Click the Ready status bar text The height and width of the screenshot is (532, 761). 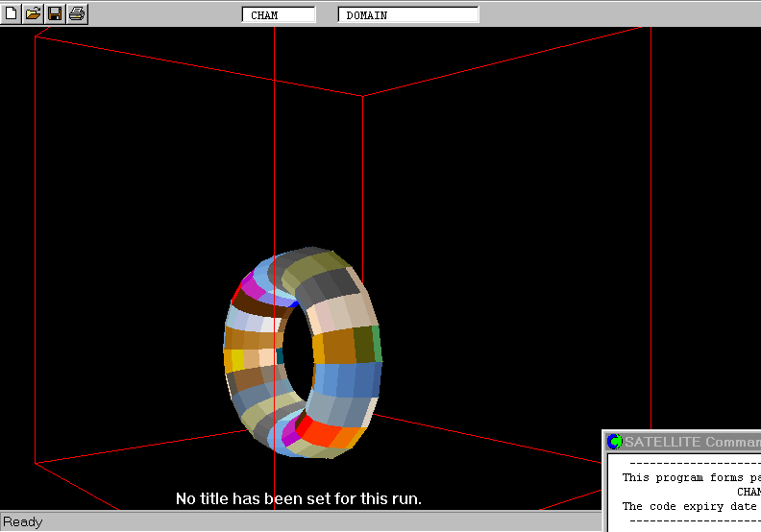click(23, 522)
